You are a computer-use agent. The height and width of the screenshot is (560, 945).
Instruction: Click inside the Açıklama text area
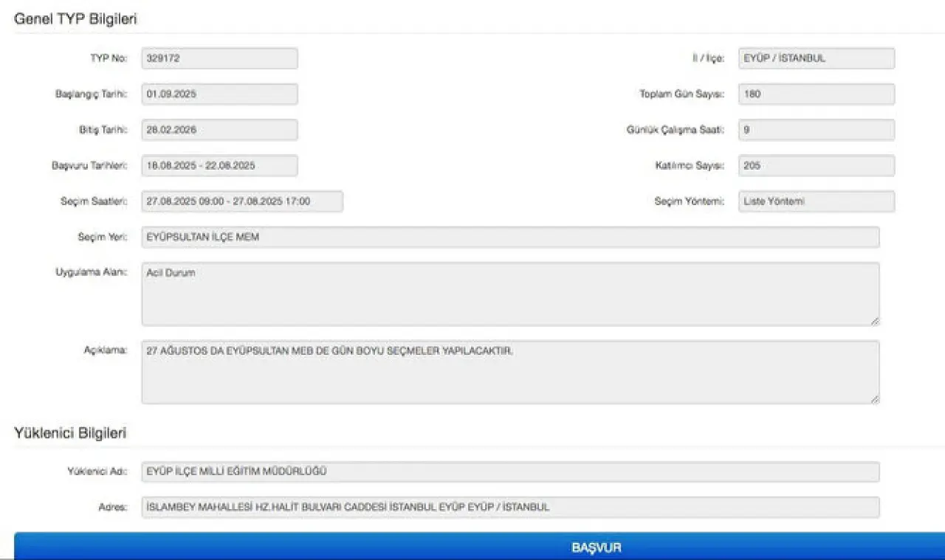pos(510,372)
